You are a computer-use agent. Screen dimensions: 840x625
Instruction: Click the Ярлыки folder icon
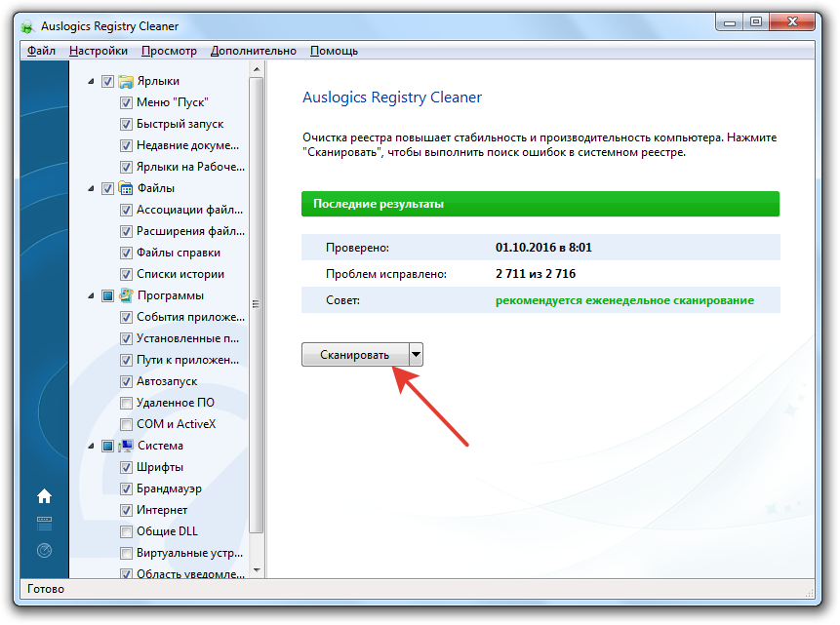click(126, 81)
